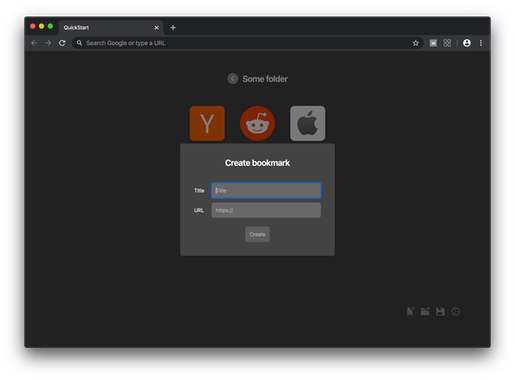Focus the Title input field
The height and width of the screenshot is (380, 515).
pos(266,190)
